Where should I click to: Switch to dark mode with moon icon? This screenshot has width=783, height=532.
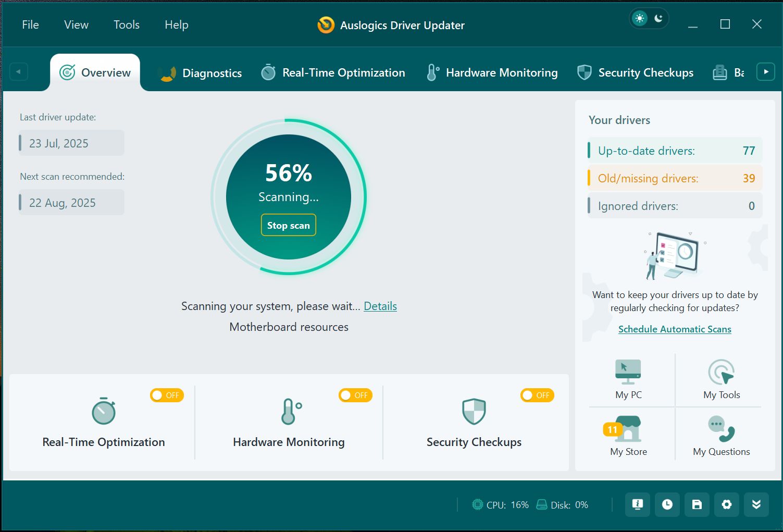(658, 19)
